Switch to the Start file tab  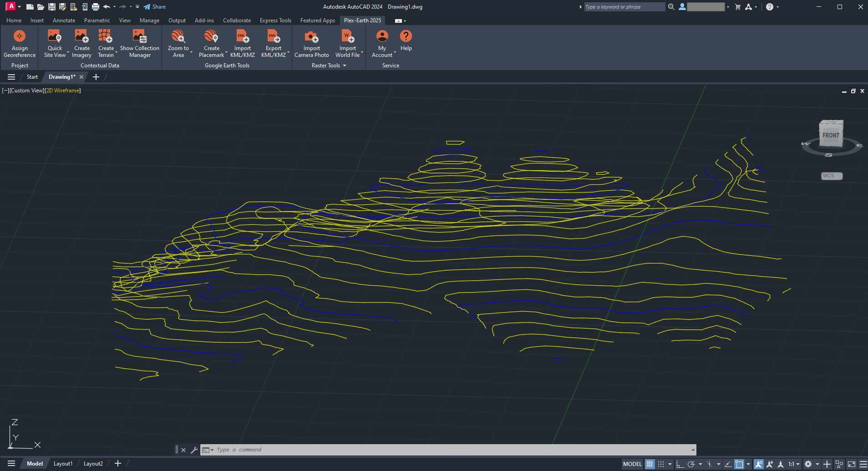[32, 77]
